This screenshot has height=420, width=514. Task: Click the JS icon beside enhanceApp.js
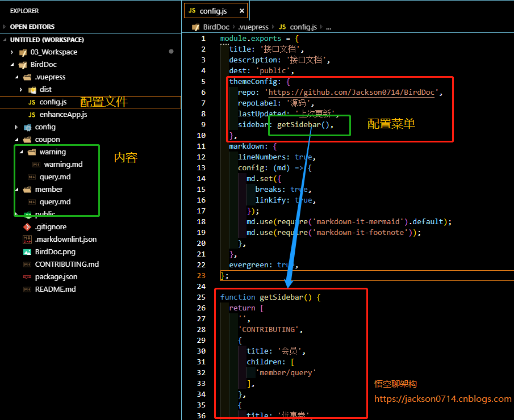point(32,115)
